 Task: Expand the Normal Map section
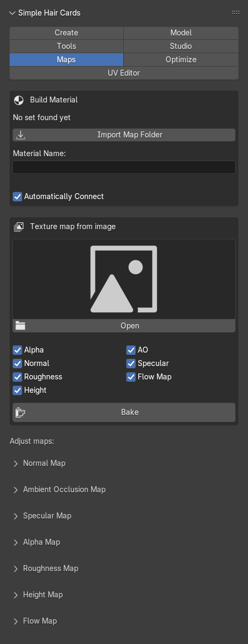[16, 463]
